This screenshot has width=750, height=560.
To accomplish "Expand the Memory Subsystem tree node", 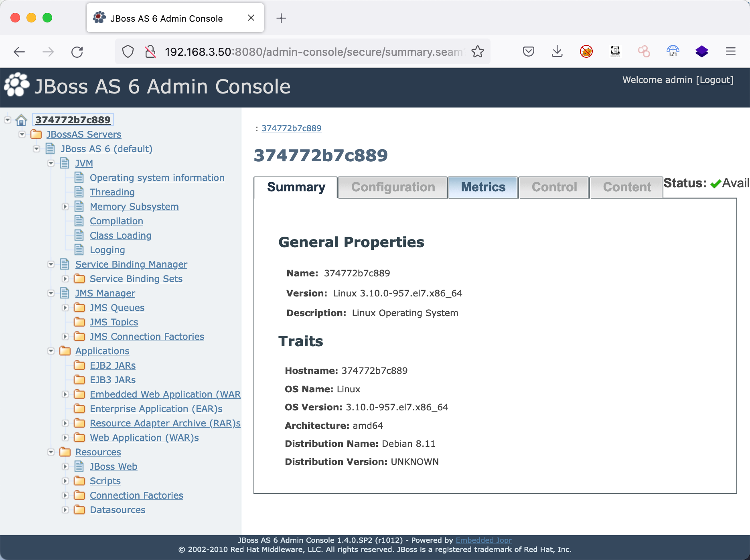I will [x=65, y=207].
